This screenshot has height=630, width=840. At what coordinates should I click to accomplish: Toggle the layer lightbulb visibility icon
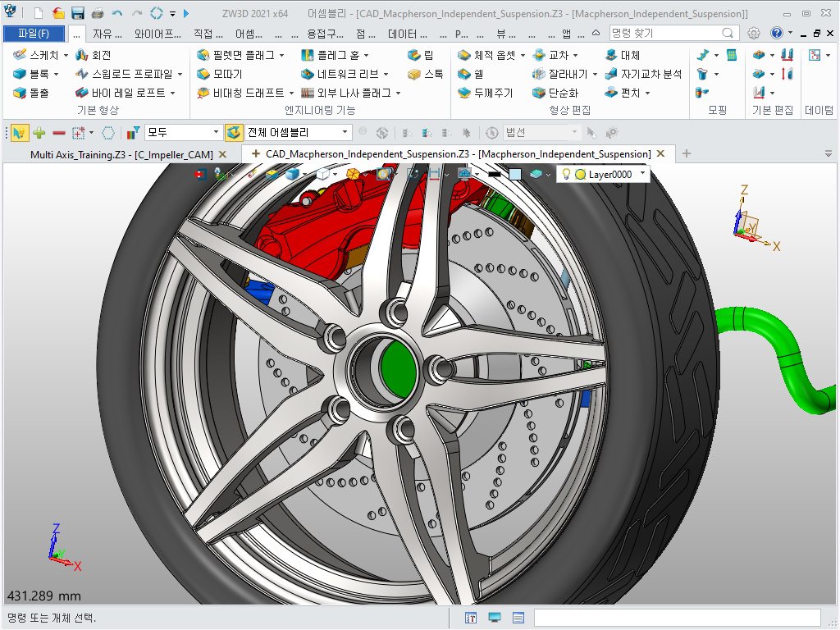pyautogui.click(x=566, y=174)
